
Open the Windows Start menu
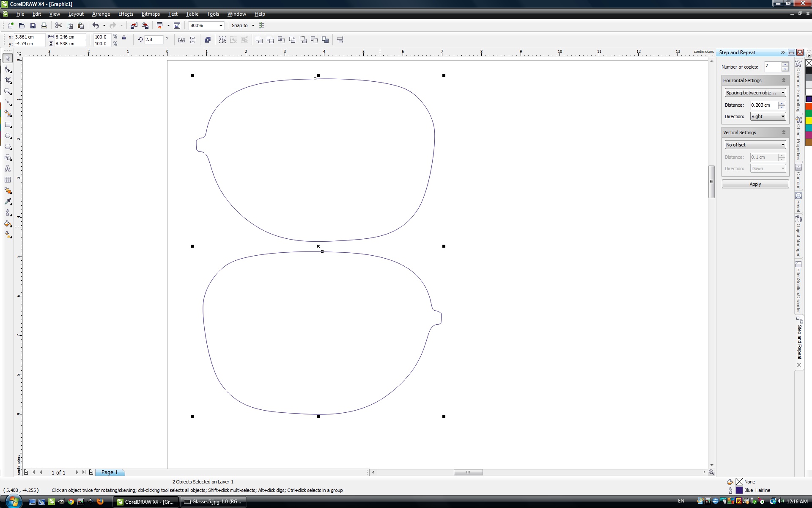coord(14,502)
